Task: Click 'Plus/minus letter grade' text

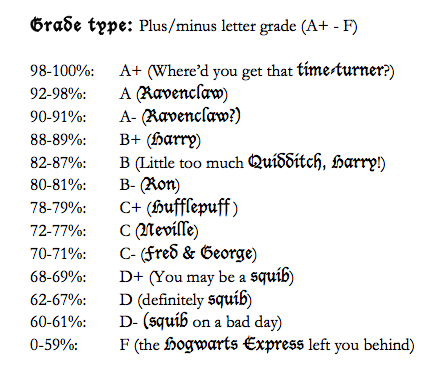Action: pos(218,26)
